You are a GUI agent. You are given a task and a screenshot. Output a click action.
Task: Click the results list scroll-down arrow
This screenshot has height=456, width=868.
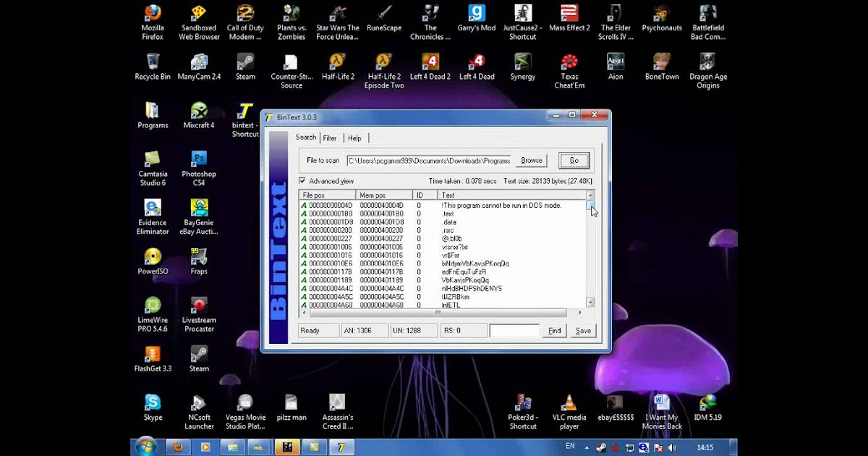(590, 302)
